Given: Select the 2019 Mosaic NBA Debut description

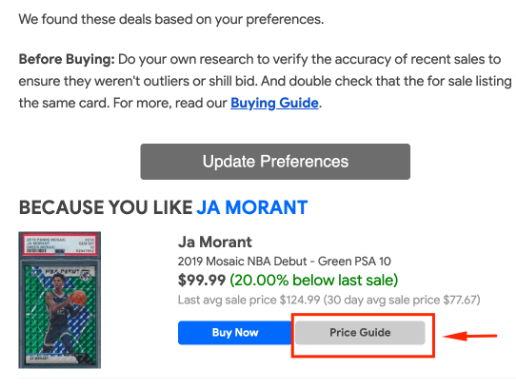Looking at the screenshot, I should tap(284, 261).
